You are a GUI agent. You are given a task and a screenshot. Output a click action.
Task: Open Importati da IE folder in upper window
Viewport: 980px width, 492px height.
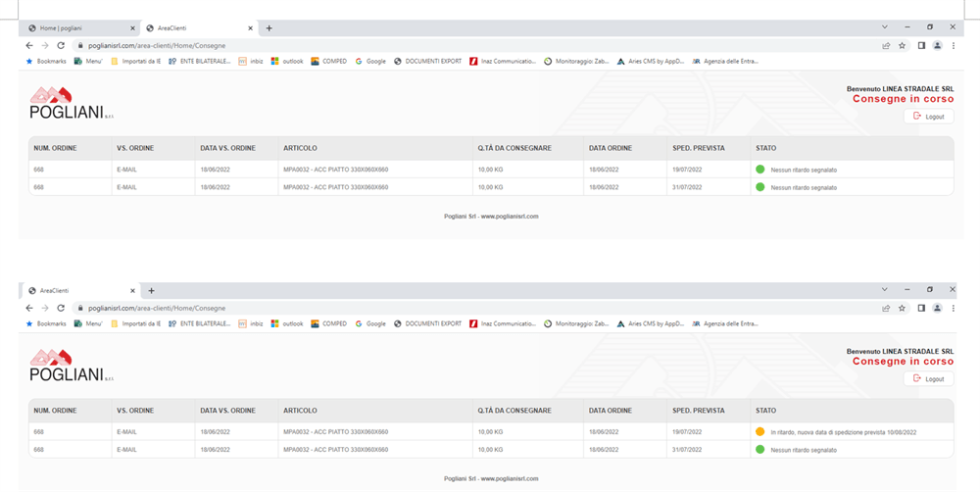tap(135, 62)
